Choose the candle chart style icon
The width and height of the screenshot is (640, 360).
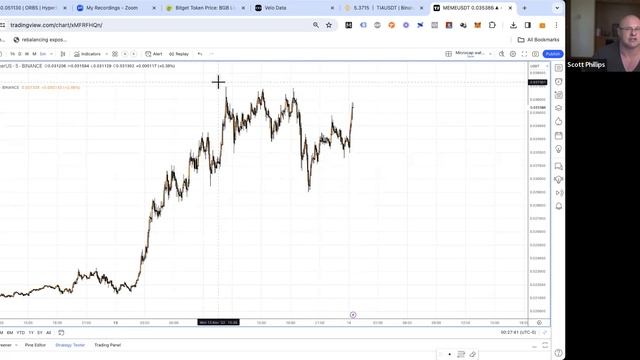coord(63,54)
